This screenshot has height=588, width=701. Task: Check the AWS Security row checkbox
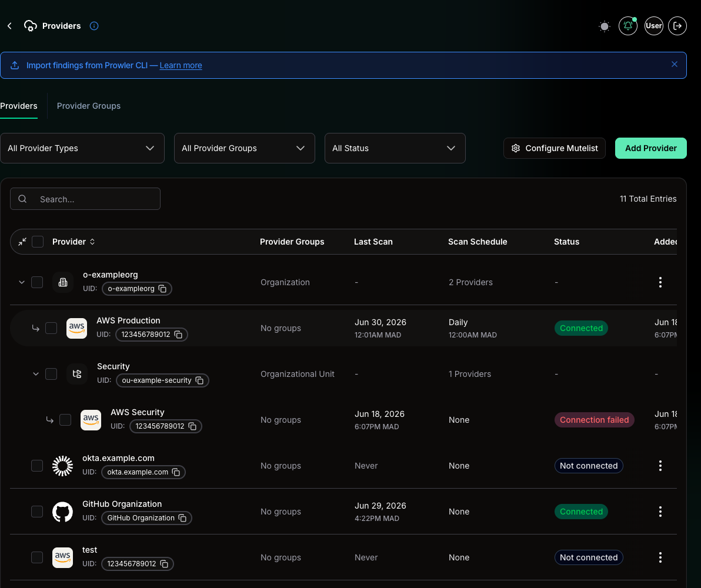coord(65,420)
